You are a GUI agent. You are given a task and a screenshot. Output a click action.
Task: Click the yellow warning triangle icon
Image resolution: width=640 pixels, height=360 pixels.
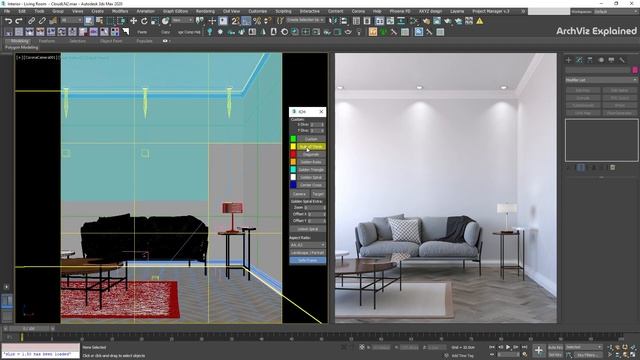pos(480,20)
